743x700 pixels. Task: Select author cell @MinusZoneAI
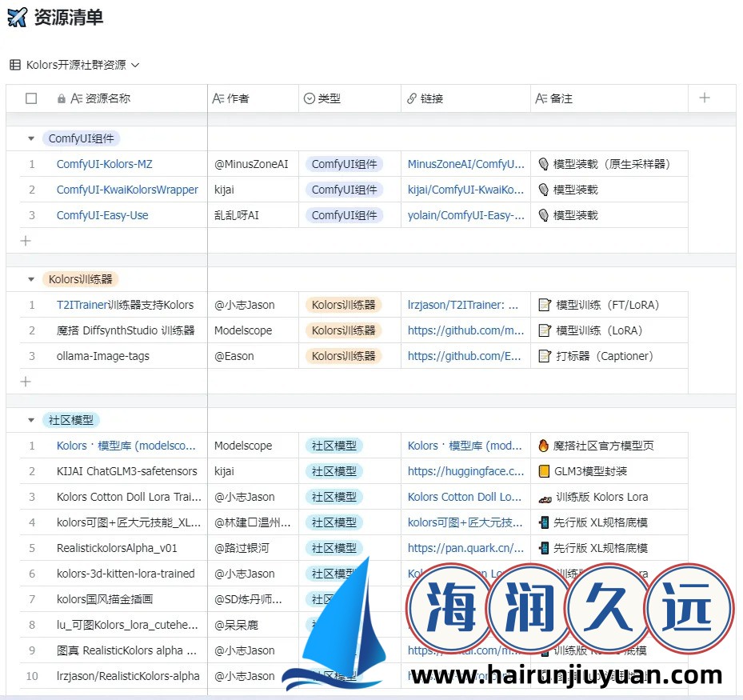251,164
